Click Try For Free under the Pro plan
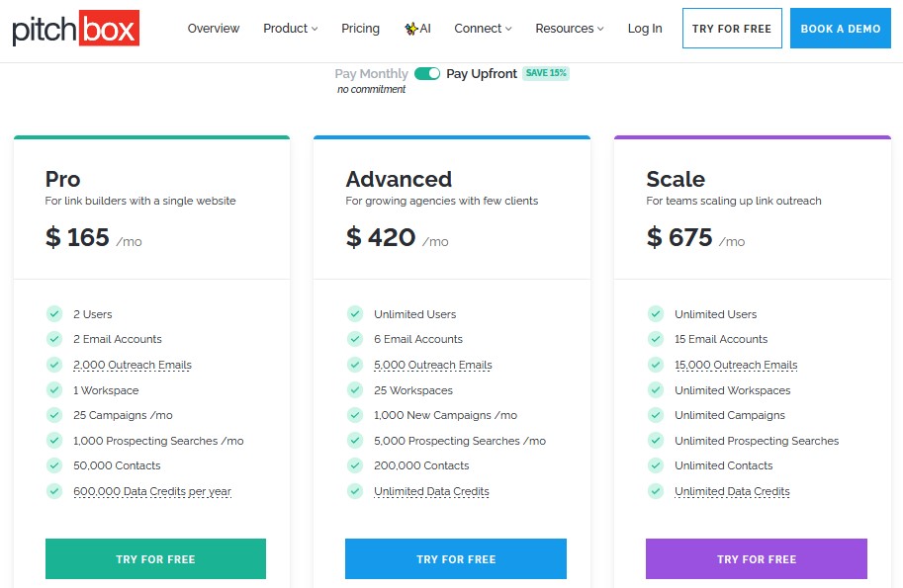Image resolution: width=903 pixels, height=588 pixels. point(155,558)
